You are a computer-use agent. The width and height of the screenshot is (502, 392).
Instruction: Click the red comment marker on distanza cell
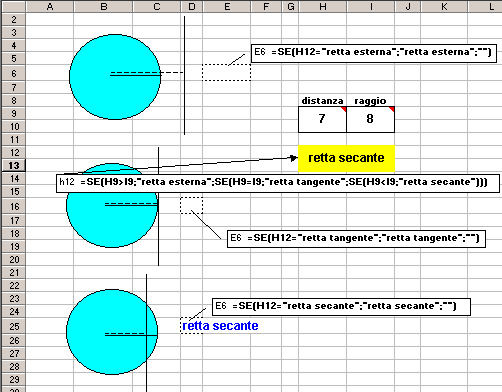tap(343, 109)
